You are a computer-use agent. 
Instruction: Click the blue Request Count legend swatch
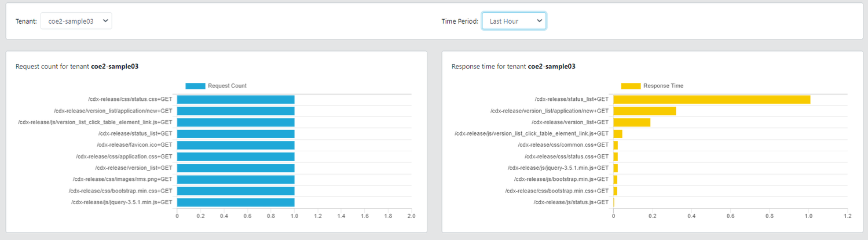point(195,86)
